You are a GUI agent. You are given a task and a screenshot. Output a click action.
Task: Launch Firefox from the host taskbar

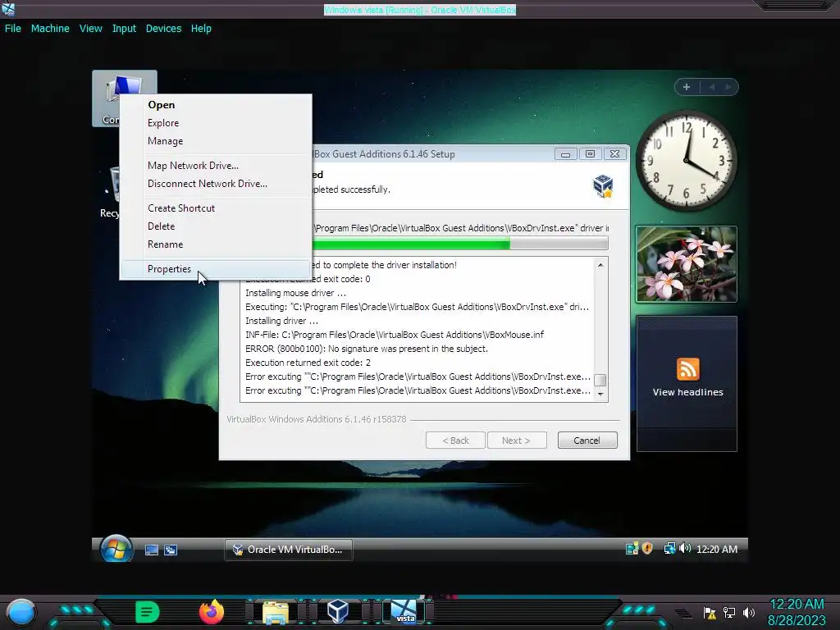tap(212, 612)
